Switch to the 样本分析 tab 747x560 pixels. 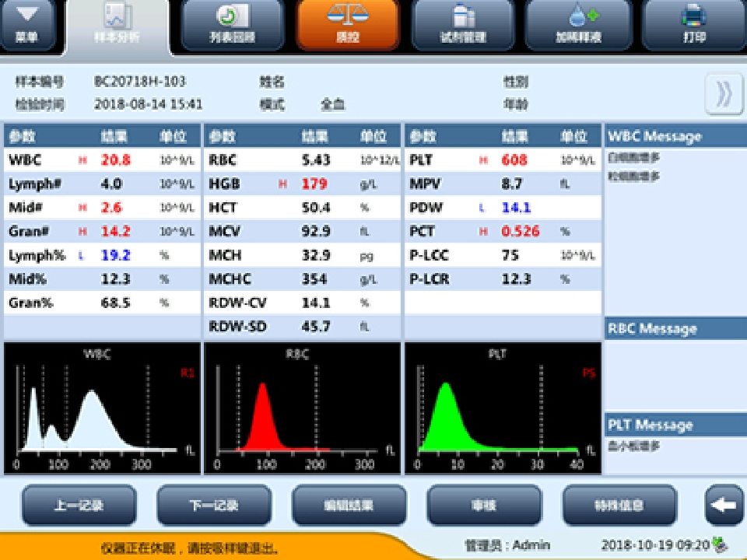point(117,26)
